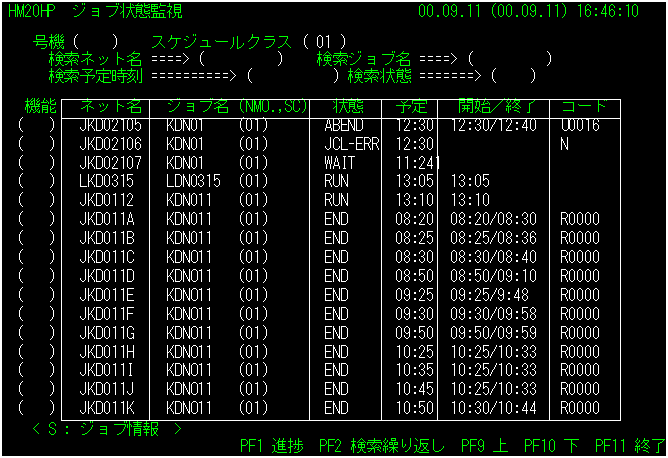
Task: Select the スケジュールクラス field showing 01
Action: [322, 42]
